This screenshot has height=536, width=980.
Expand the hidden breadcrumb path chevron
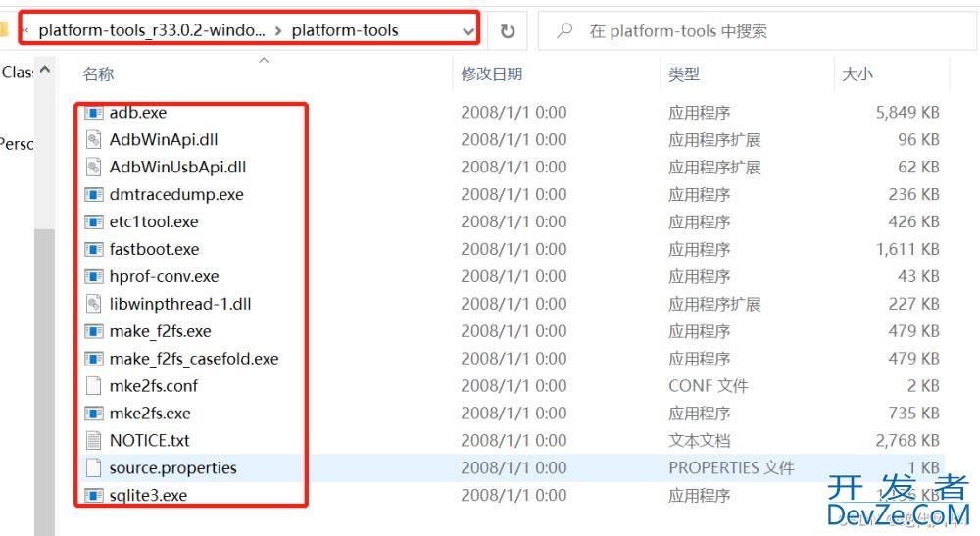[x=25, y=30]
